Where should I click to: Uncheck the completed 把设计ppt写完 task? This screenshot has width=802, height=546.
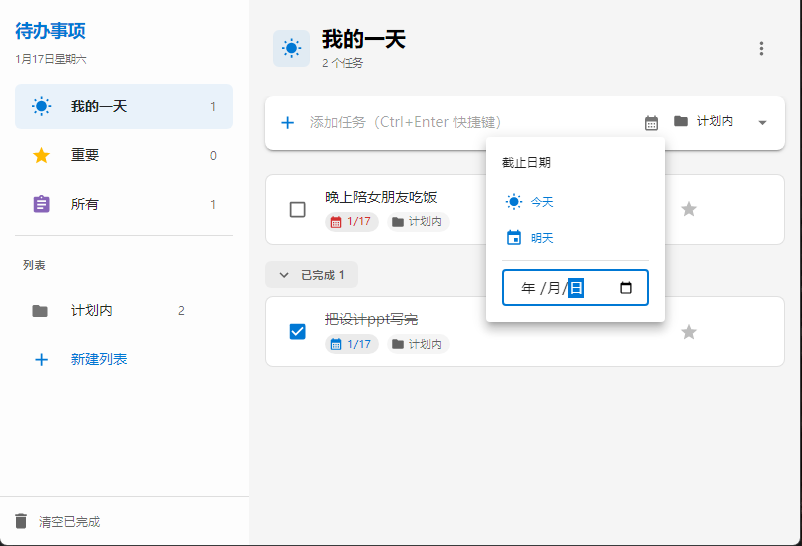tap(297, 331)
